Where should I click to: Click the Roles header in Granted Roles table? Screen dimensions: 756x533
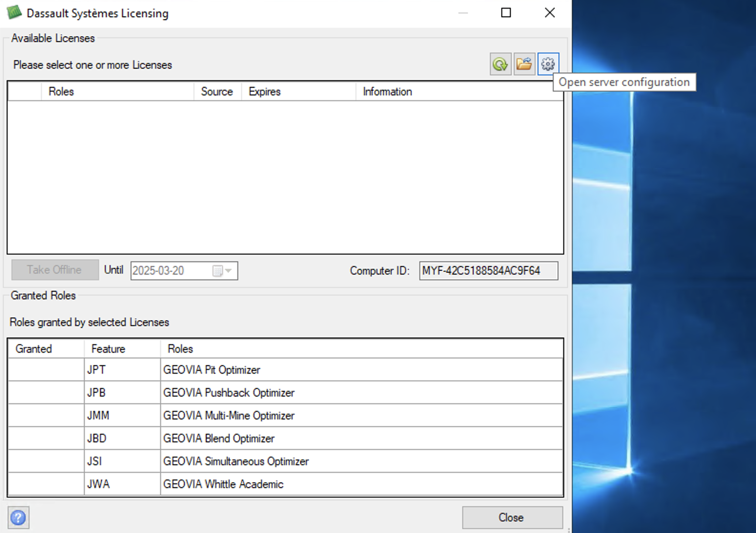click(361, 349)
